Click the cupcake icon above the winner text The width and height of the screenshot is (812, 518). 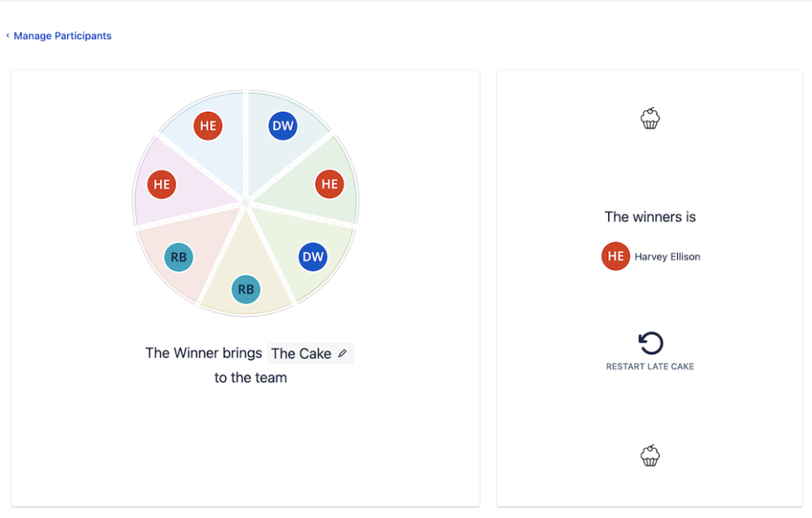[650, 119]
